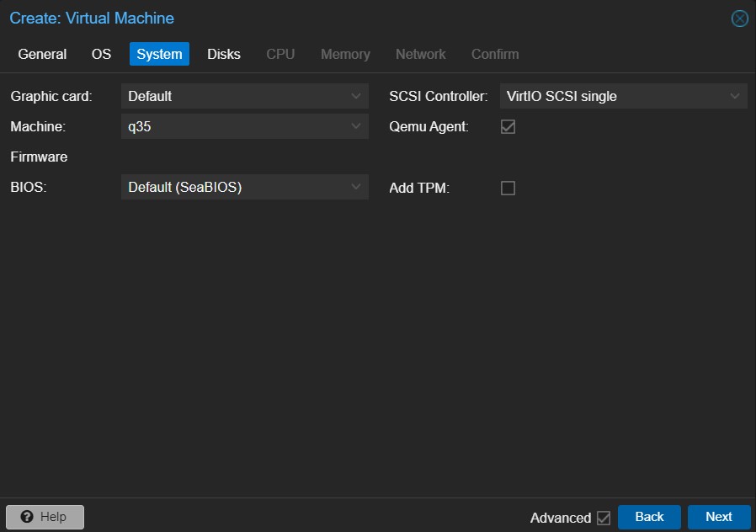Close the Create Virtual Machine dialog
The height and width of the screenshot is (532, 756).
[x=739, y=19]
